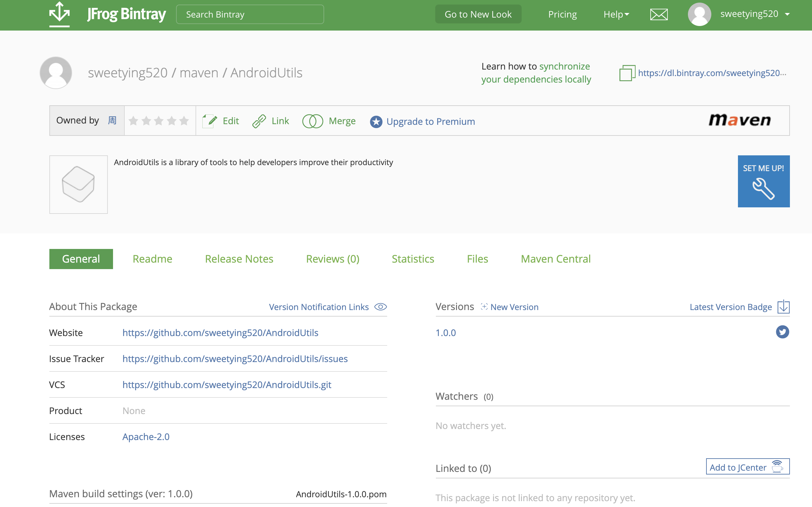Click the Go to New Look button
The image size is (812, 507).
pos(478,14)
